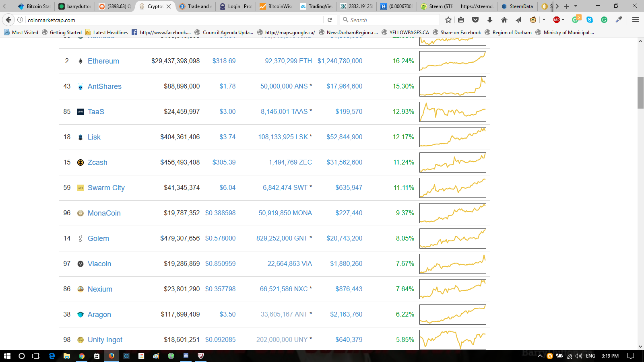Click TaaS 24h volume $199,570

(x=349, y=112)
